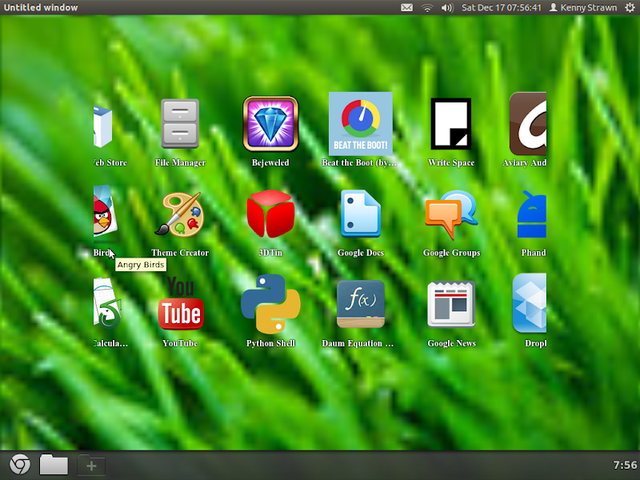
Task: Open the Python Shell icon
Action: (x=271, y=304)
